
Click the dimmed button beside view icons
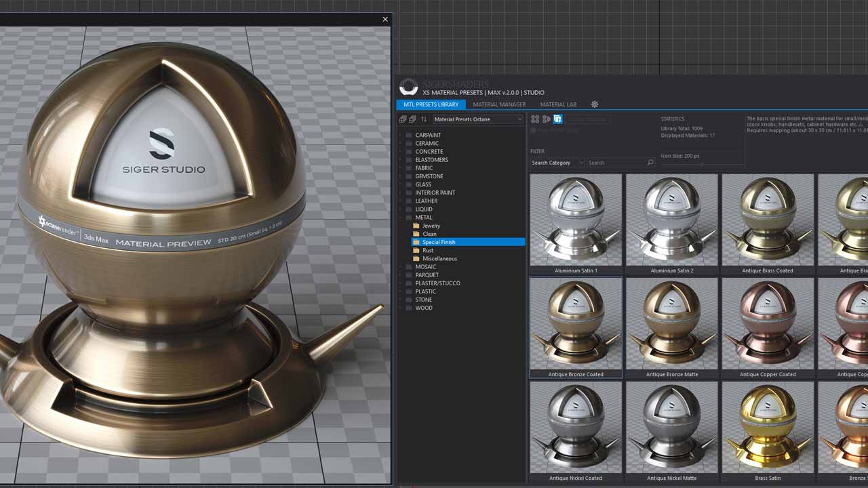tap(587, 119)
